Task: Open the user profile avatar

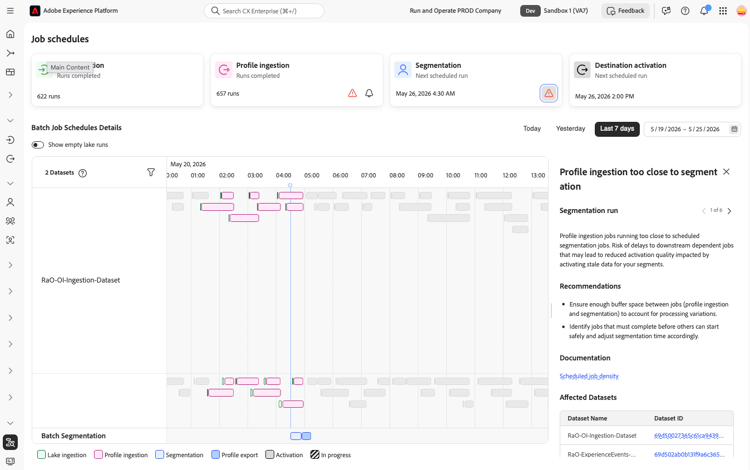Action: [741, 11]
